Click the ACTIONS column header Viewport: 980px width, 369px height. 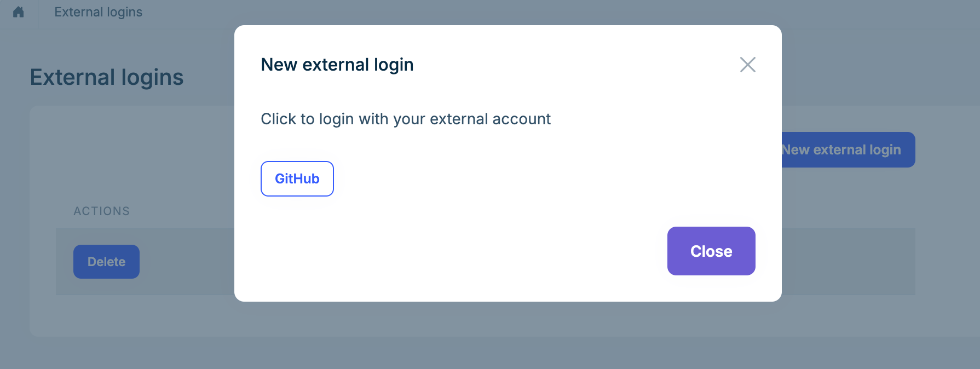point(101,211)
